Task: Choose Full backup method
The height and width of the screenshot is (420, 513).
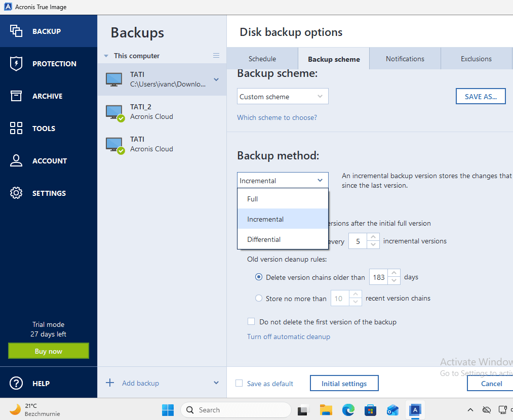Action: tap(283, 199)
